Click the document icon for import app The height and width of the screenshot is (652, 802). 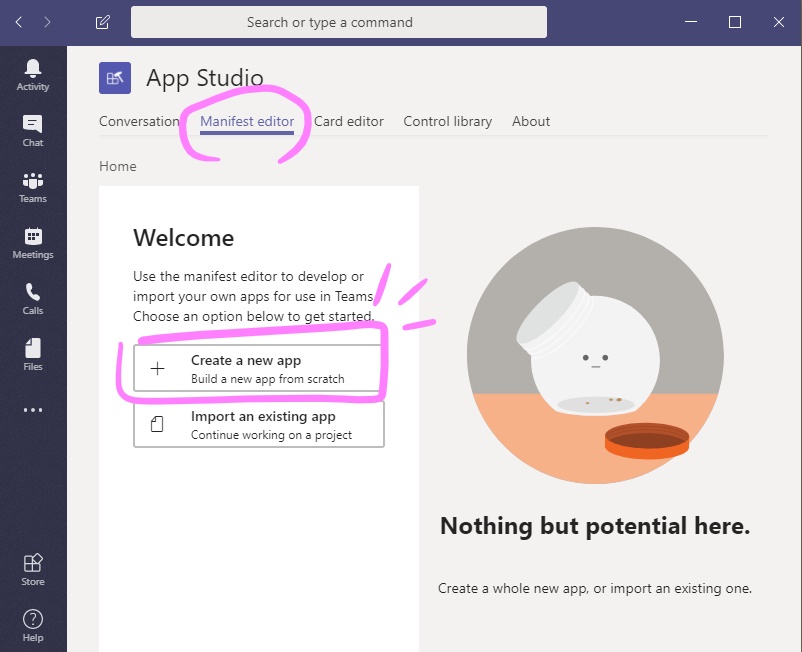[x=157, y=424]
